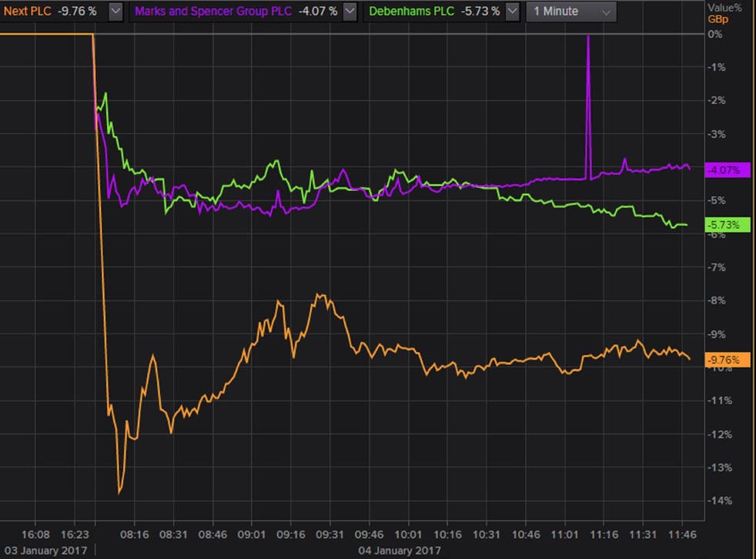756x559 pixels.
Task: Open the Marks and Spencer series dropdown arrow
Action: point(350,12)
